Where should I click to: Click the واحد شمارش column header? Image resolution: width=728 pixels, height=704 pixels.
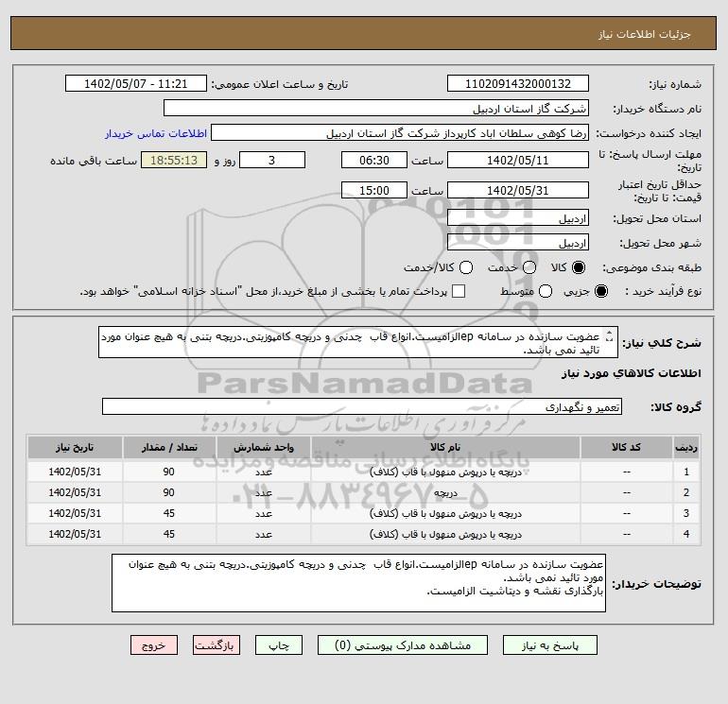pyautogui.click(x=263, y=447)
